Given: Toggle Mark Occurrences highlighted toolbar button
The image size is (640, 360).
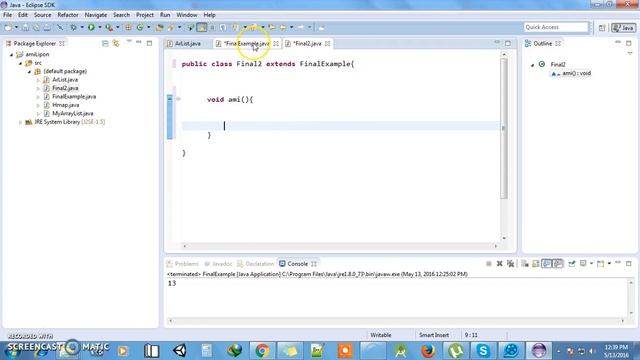Looking at the screenshot, I should click(202, 27).
